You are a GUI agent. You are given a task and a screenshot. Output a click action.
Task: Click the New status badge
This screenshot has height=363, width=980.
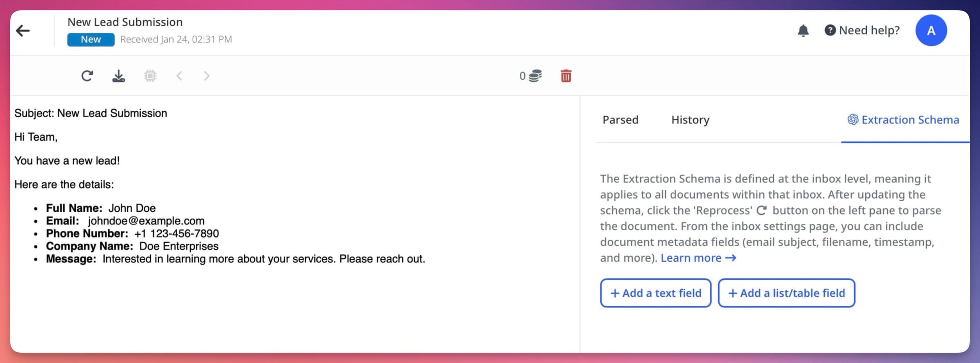91,39
